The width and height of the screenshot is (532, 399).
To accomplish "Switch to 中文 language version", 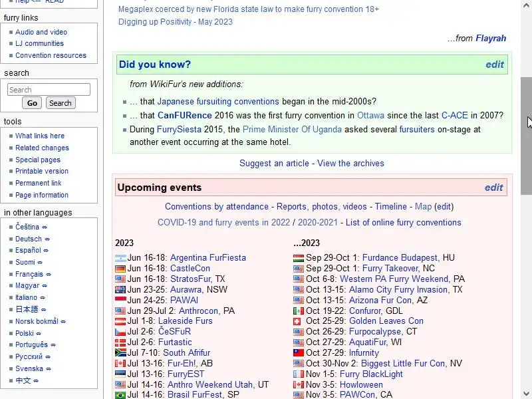I will point(23,380).
